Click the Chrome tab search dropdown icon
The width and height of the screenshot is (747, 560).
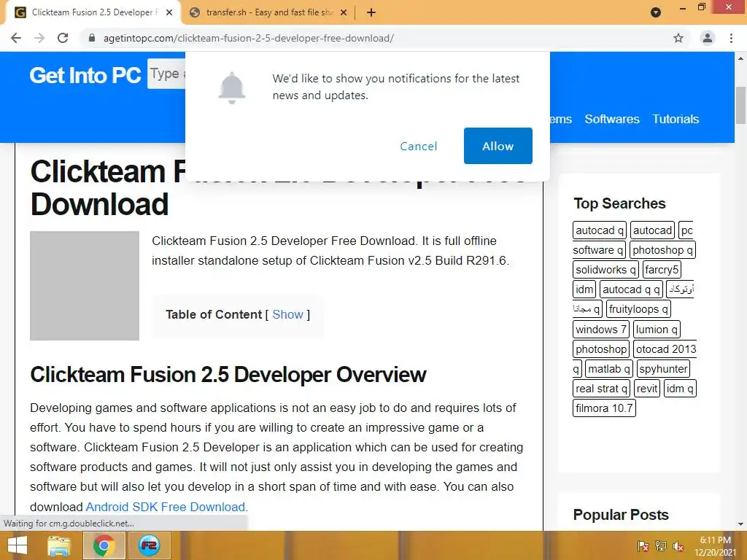pyautogui.click(x=656, y=12)
